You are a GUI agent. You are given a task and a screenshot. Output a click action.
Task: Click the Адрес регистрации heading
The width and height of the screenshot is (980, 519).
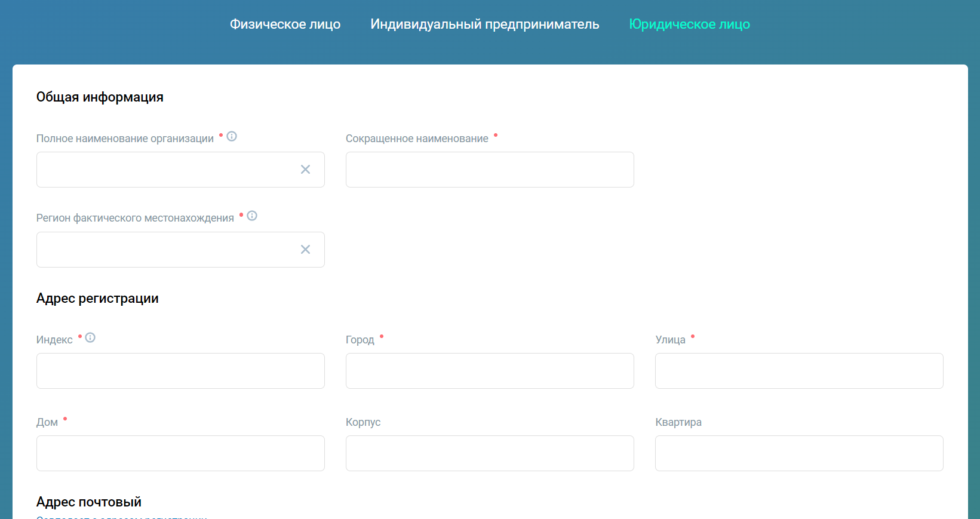(97, 299)
